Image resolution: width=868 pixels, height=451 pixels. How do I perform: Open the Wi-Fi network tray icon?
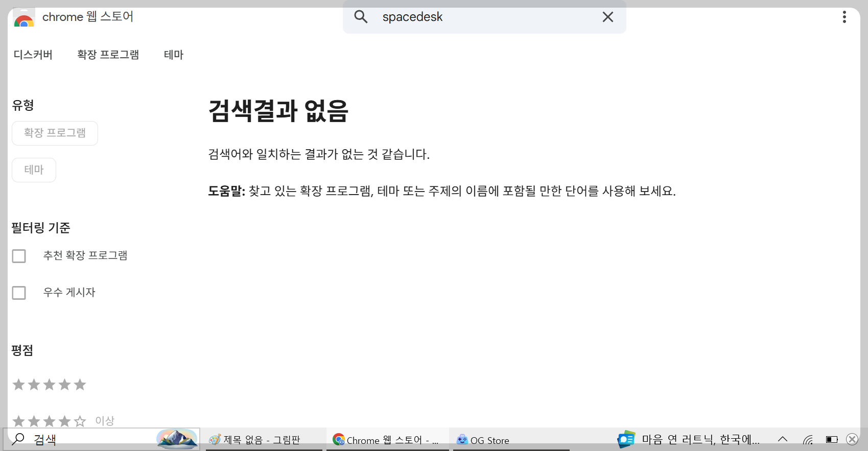808,439
